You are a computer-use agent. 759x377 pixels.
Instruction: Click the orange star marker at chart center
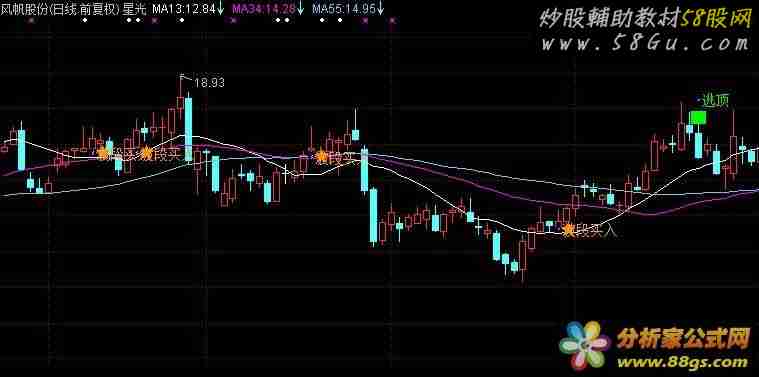point(321,156)
